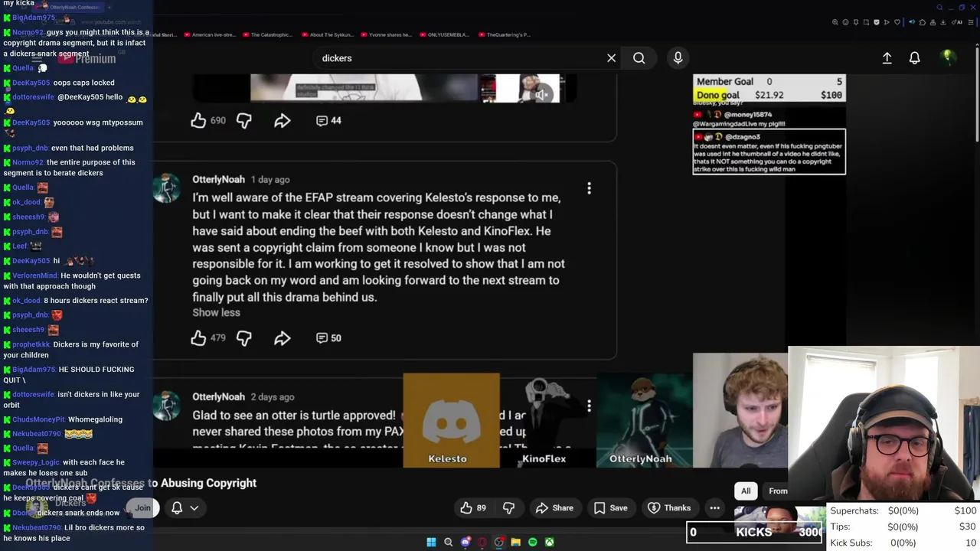Click the title 'OtterlyNoah Confesses to Abusing Copyright'
The width and height of the screenshot is (980, 551).
click(x=141, y=483)
